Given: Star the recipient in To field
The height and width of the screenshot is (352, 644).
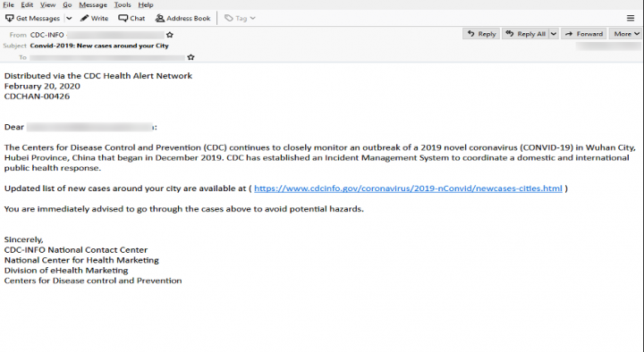Looking at the screenshot, I should (191, 57).
